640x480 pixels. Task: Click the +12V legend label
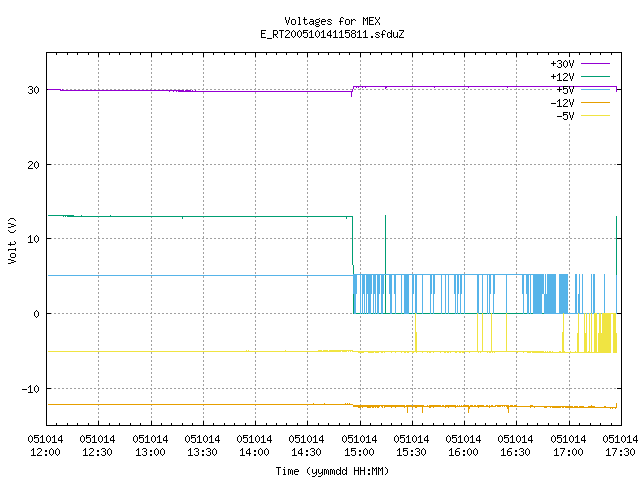pyautogui.click(x=562, y=77)
